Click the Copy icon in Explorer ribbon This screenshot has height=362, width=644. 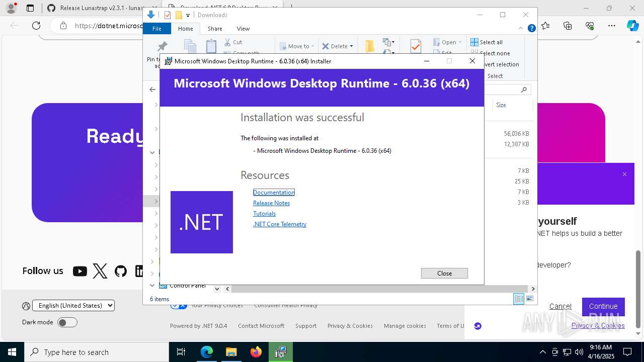pyautogui.click(x=190, y=46)
